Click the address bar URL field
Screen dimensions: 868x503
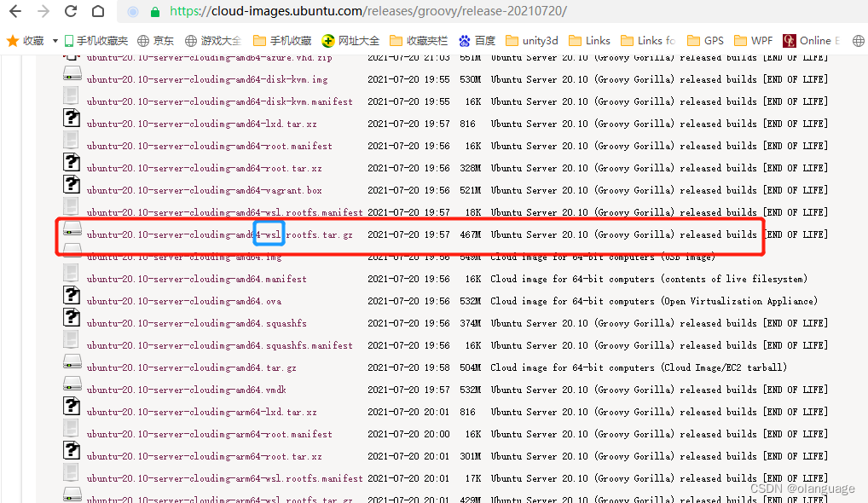pos(341,13)
